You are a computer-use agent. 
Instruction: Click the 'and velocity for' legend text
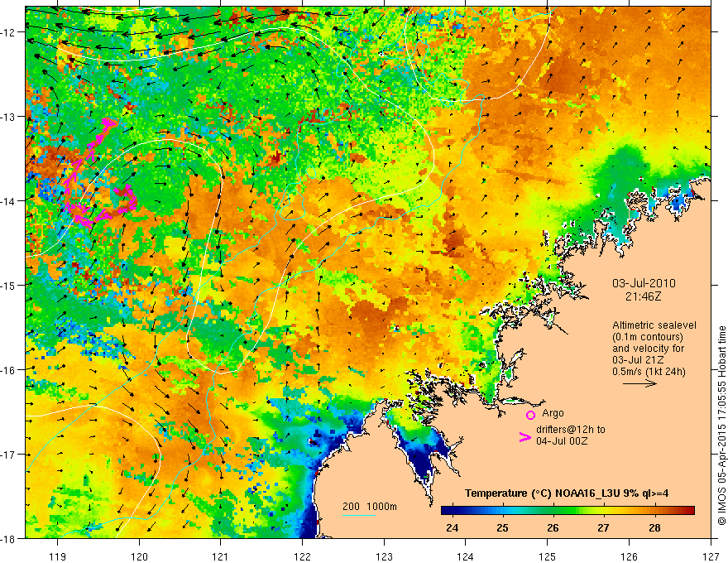pos(648,349)
